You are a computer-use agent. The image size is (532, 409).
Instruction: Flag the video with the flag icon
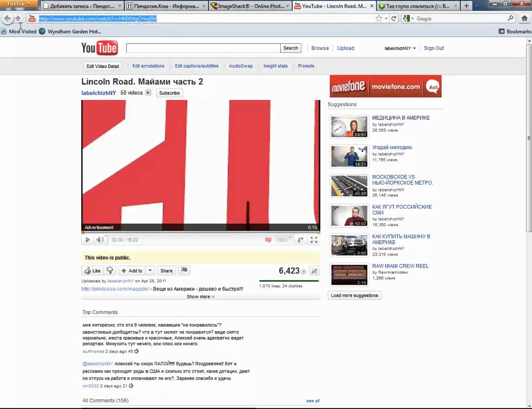(184, 270)
